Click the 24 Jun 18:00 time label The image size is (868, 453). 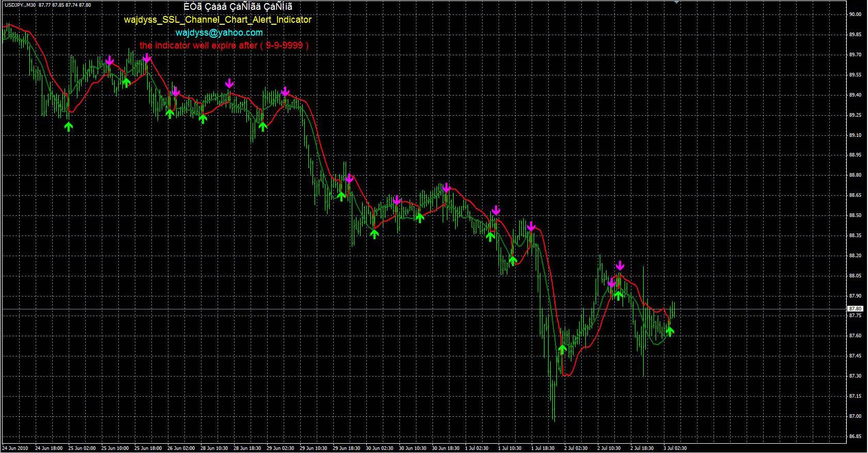pos(49,448)
